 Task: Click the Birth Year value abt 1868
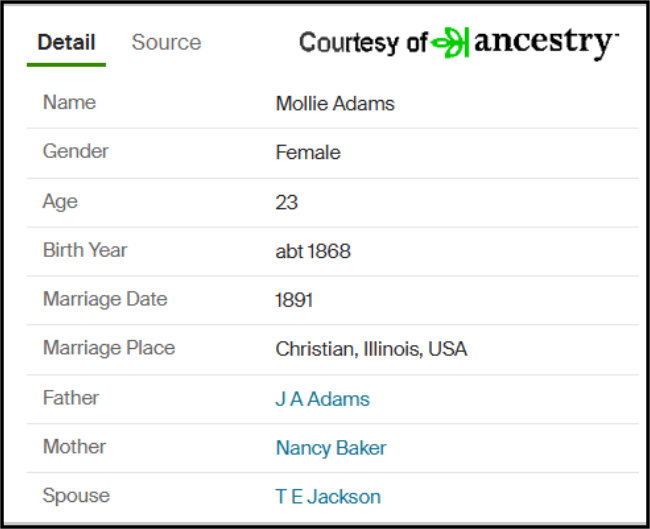click(x=313, y=251)
